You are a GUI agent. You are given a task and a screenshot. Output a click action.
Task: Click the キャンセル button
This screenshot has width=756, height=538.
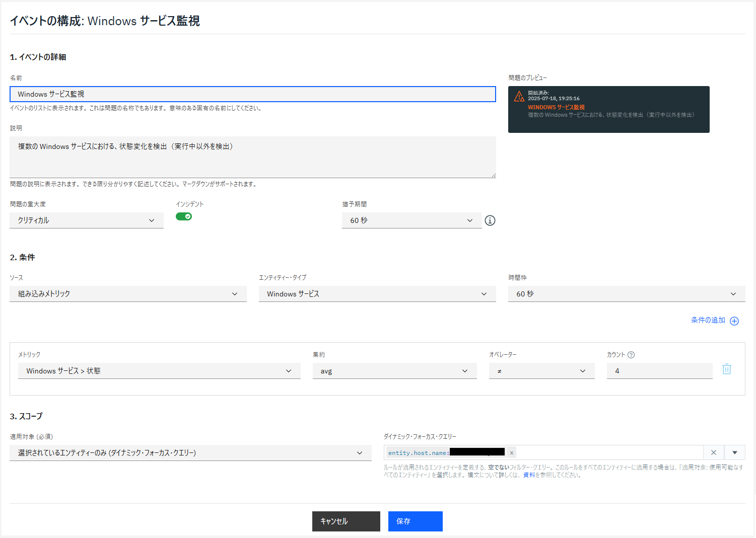pyautogui.click(x=346, y=521)
